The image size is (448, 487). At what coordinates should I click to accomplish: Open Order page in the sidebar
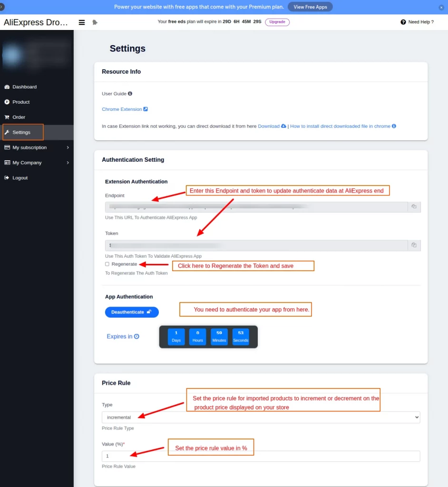coord(19,117)
